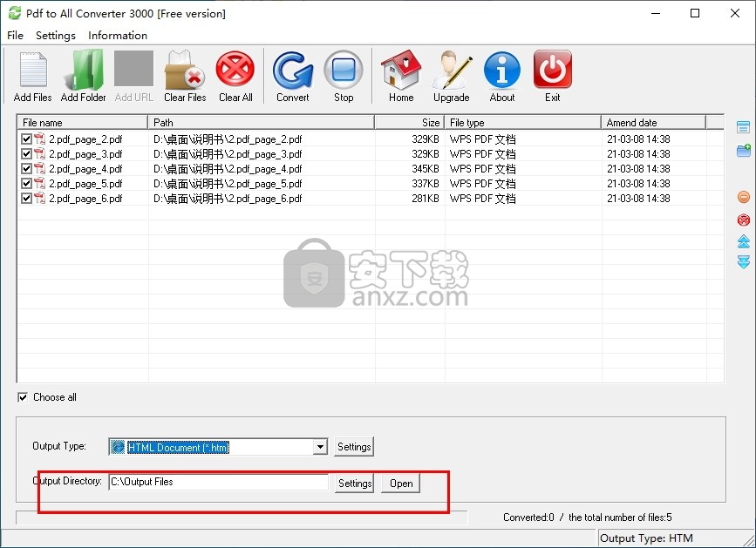Sort by the Amend date column header
This screenshot has width=756, height=548.
click(x=654, y=122)
